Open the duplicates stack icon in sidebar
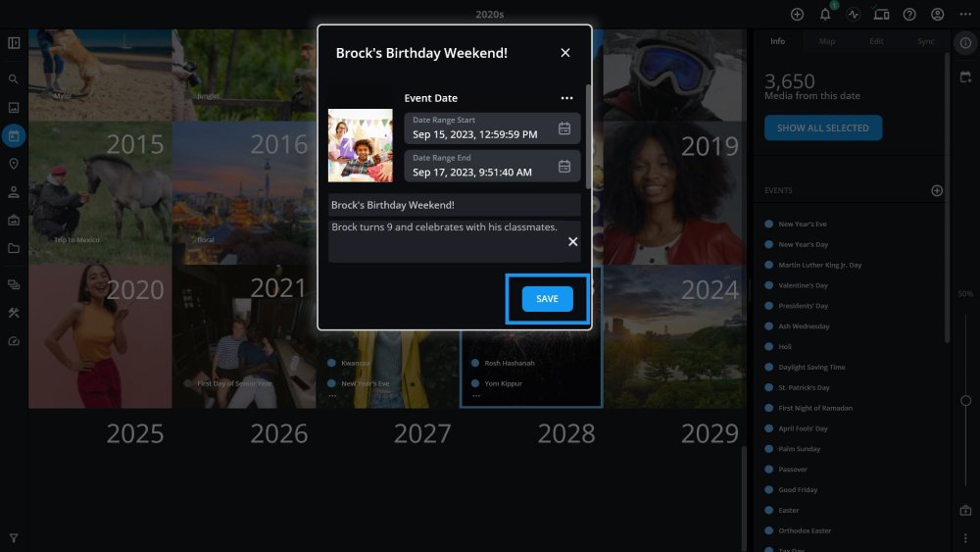 click(14, 284)
